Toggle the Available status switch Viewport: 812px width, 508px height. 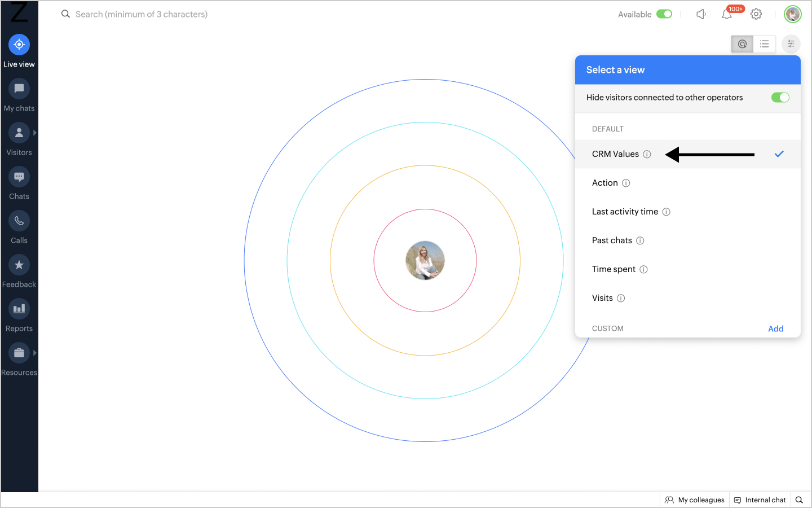coord(664,14)
